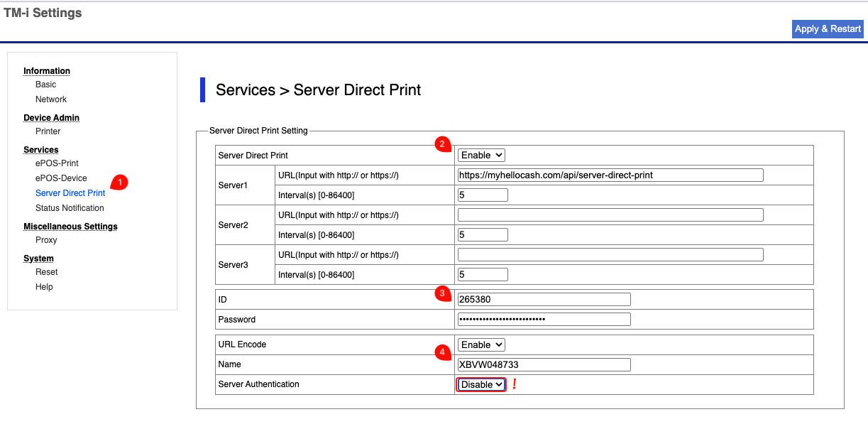Open Status Notification settings
The width and height of the screenshot is (868, 429).
coord(70,208)
